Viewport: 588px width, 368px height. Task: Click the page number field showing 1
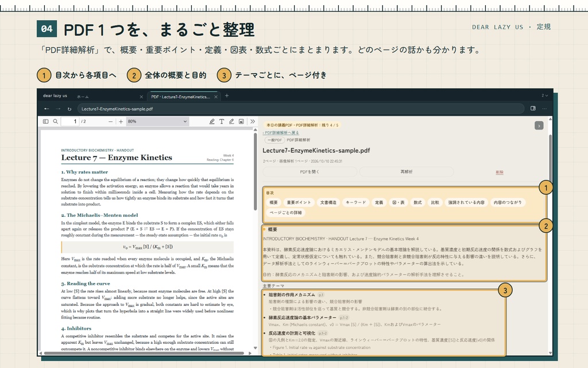coord(70,121)
